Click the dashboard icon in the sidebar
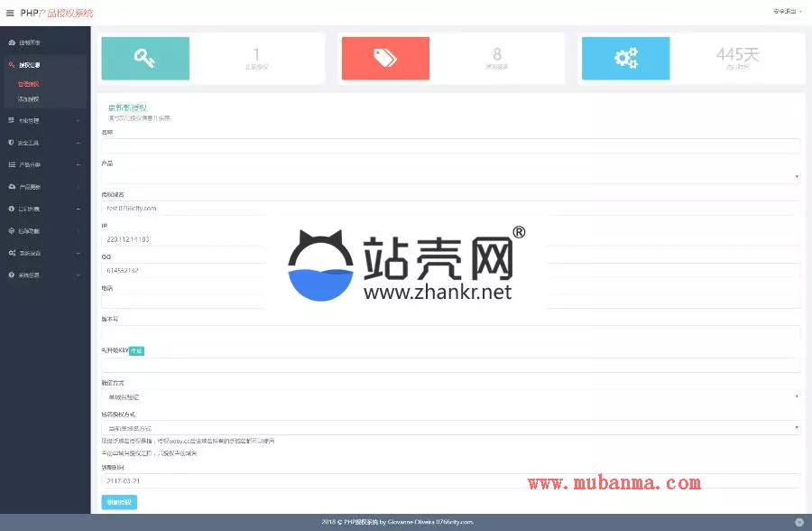The height and width of the screenshot is (531, 812). coord(12,42)
